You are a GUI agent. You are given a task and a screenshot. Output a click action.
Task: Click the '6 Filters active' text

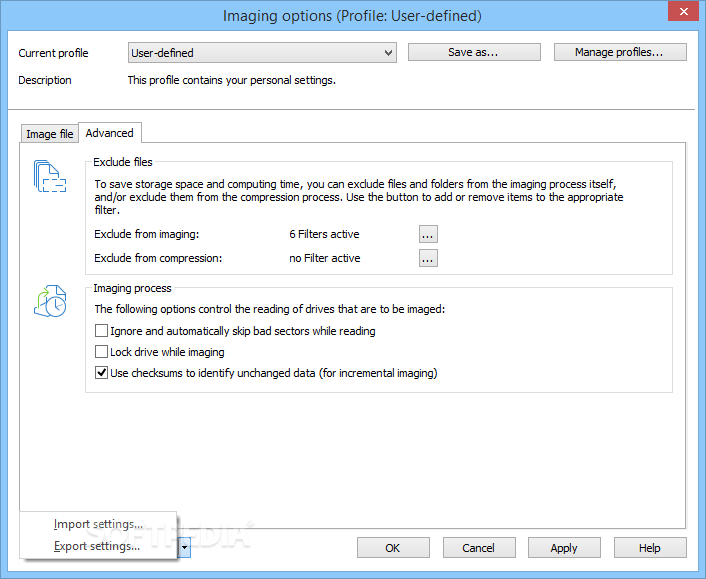(x=324, y=234)
